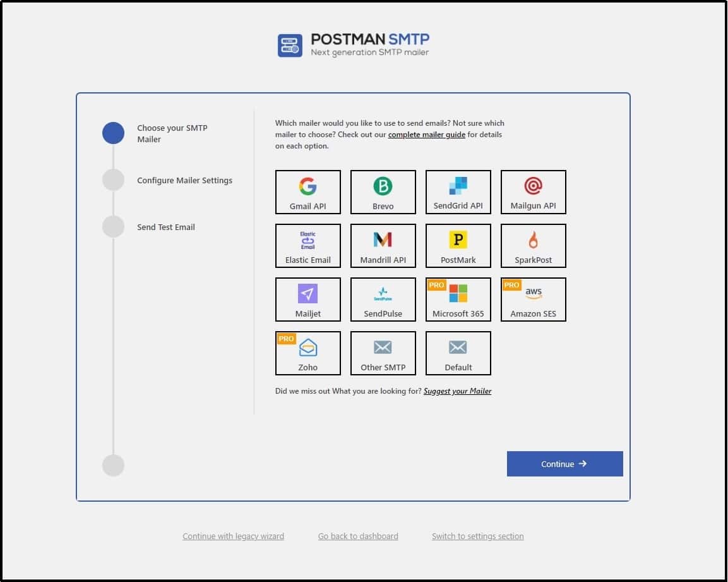728x582 pixels.
Task: Choose the SendPulse mailer
Action: click(x=383, y=299)
